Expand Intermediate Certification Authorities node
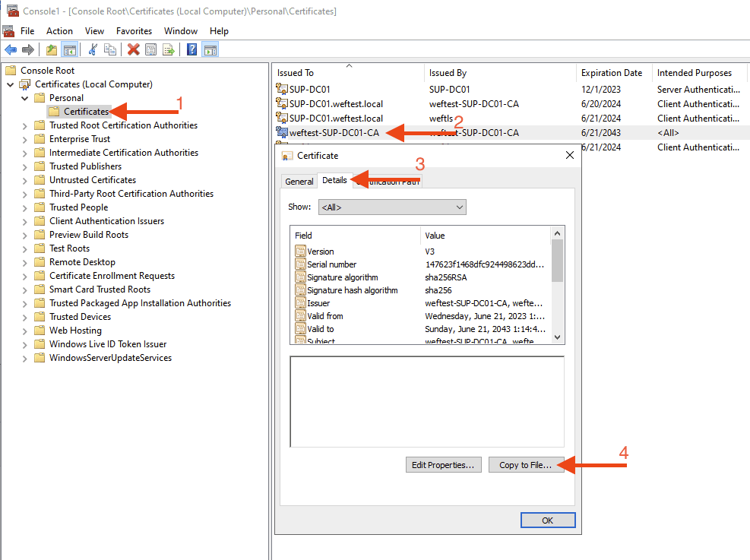The height and width of the screenshot is (560, 750). (25, 153)
